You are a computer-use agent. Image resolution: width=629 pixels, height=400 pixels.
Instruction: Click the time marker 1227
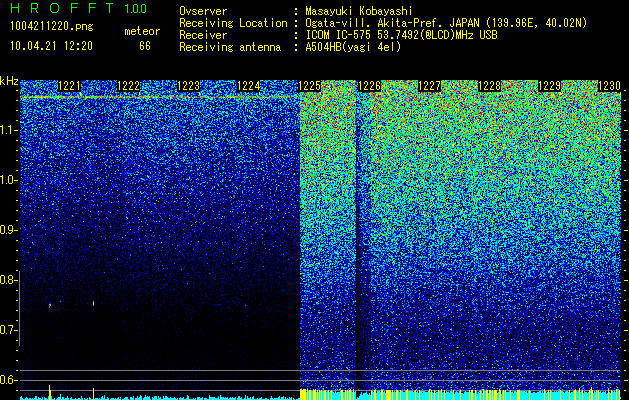429,86
